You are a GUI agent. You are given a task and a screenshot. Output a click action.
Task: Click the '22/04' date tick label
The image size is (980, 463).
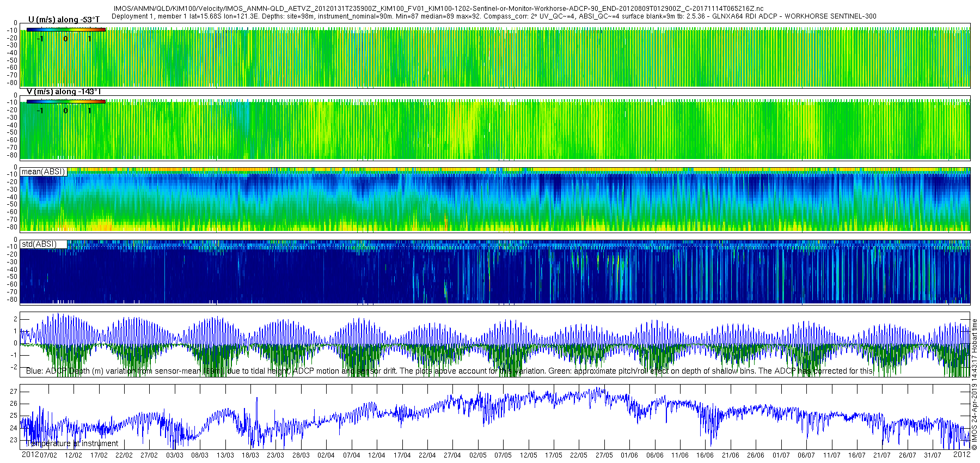coord(427,455)
